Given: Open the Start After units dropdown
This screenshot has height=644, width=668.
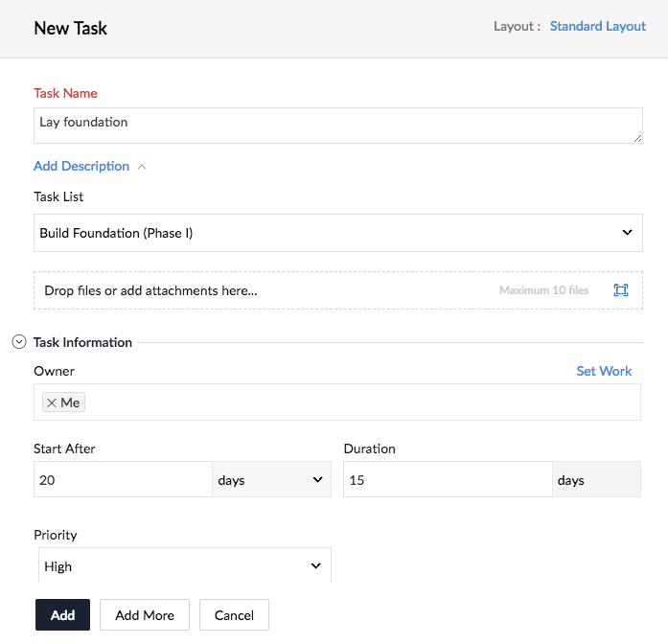Looking at the screenshot, I should [271, 480].
